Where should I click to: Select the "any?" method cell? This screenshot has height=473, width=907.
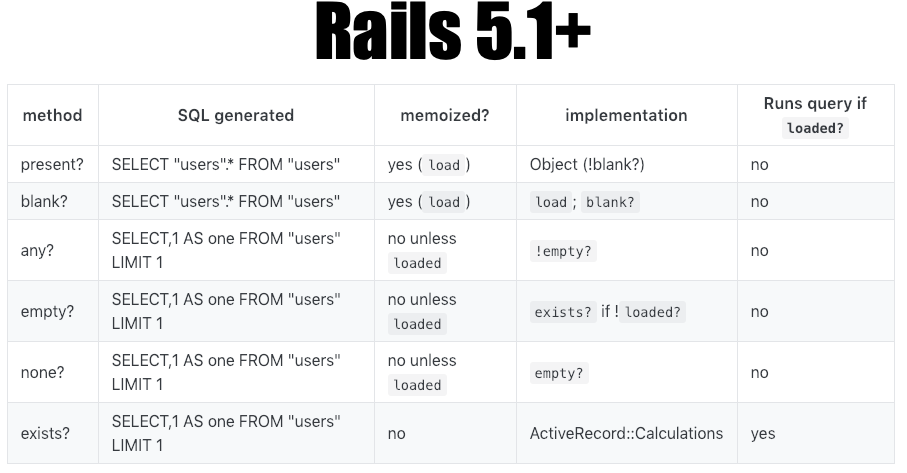(x=37, y=250)
